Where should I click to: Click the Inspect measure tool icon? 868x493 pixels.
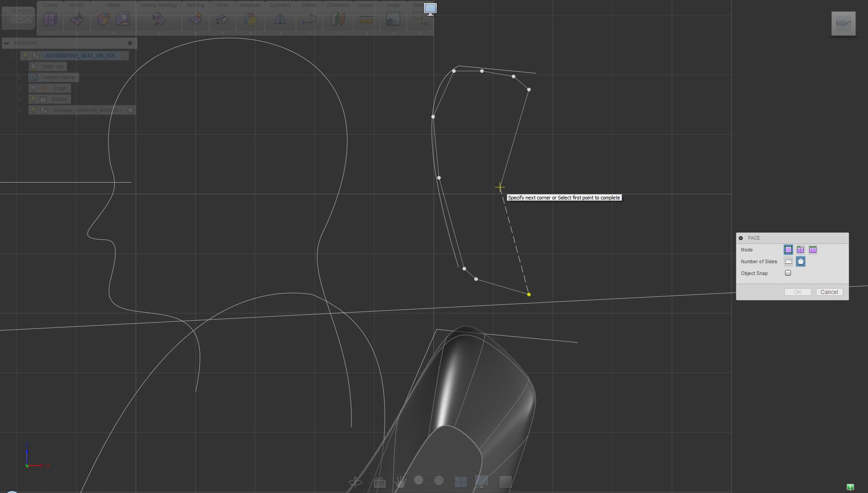pos(366,19)
